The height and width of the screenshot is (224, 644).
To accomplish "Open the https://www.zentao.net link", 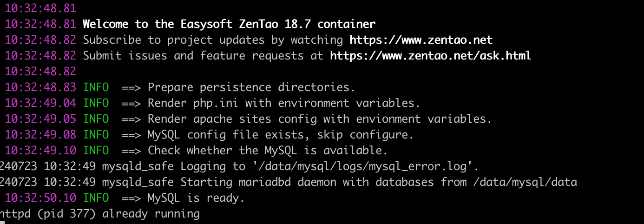I will point(421,40).
